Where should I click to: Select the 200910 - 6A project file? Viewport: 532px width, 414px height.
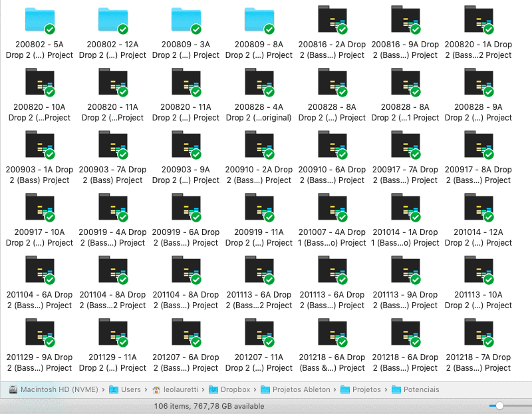pyautogui.click(x=332, y=144)
